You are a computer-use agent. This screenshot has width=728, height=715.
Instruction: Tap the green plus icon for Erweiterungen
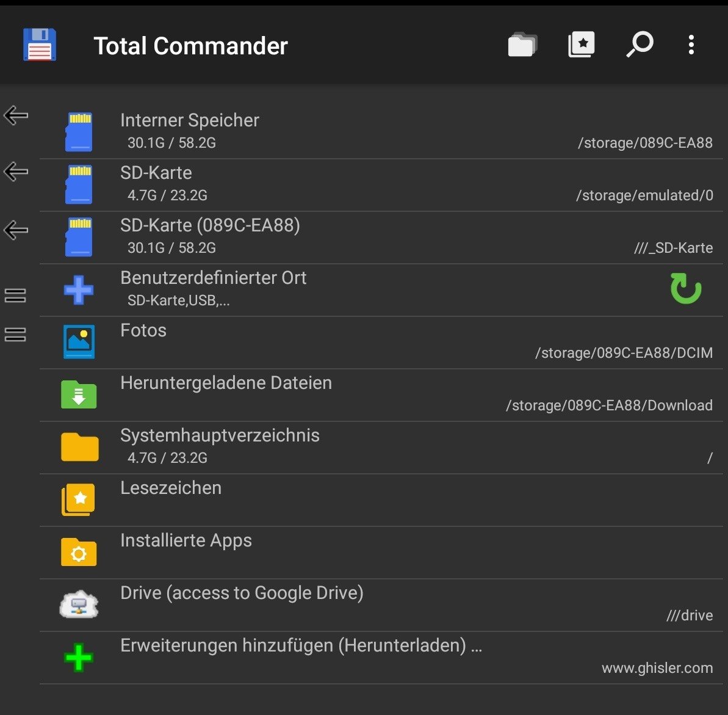pos(79,658)
